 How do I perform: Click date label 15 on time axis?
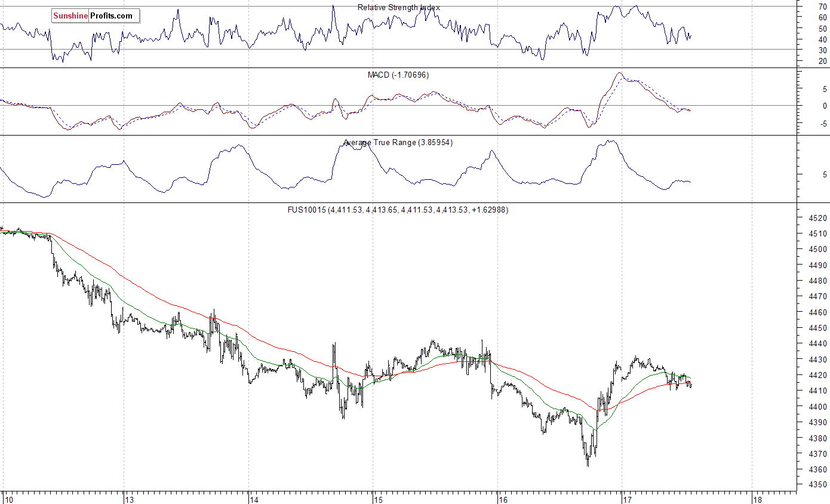coord(379,499)
